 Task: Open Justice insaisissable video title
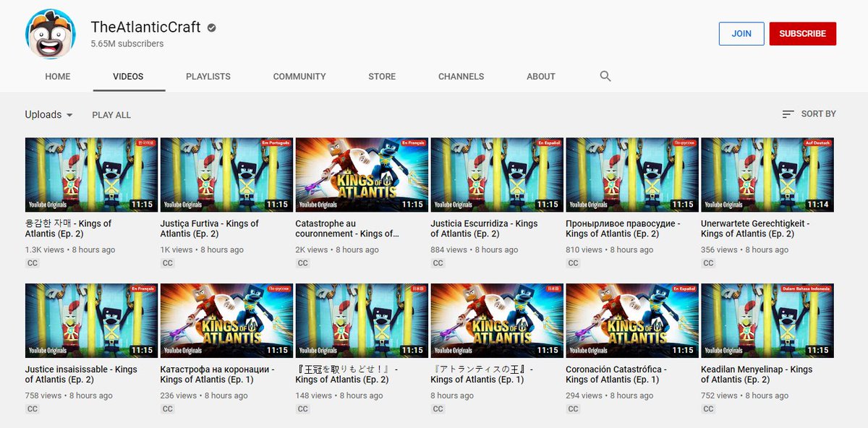click(x=81, y=374)
